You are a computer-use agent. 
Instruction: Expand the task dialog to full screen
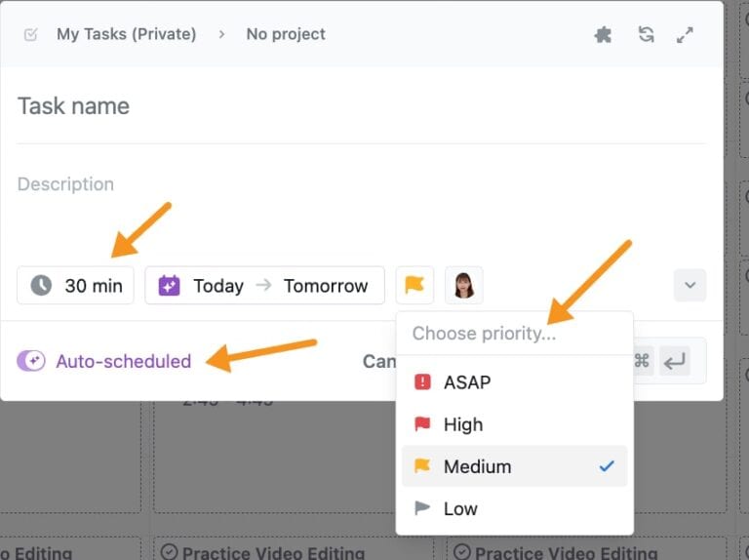[686, 34]
